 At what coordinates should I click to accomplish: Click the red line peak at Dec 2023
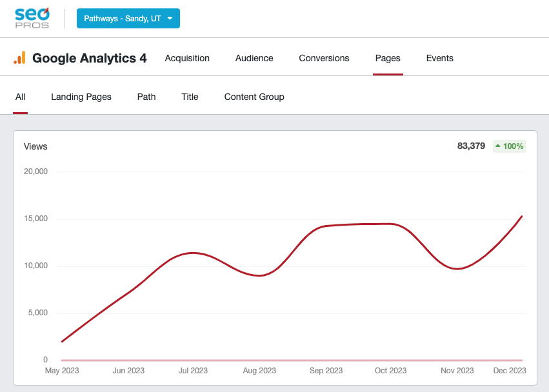point(522,217)
